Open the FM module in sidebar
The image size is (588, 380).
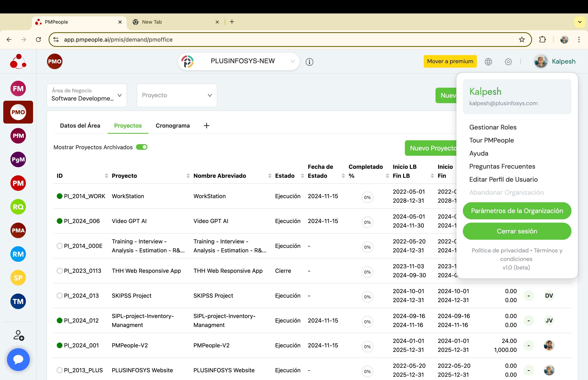pyautogui.click(x=18, y=89)
